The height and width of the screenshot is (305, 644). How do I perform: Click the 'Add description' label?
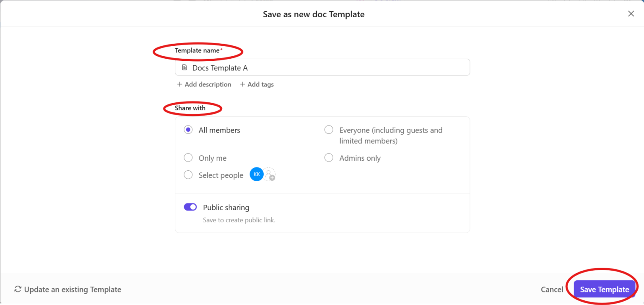tap(208, 84)
